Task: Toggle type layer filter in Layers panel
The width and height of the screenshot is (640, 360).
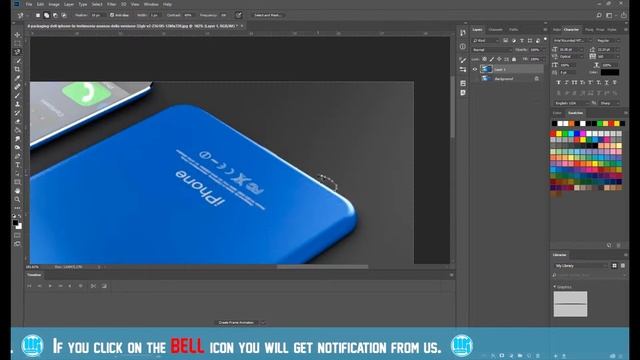Action: [522, 40]
